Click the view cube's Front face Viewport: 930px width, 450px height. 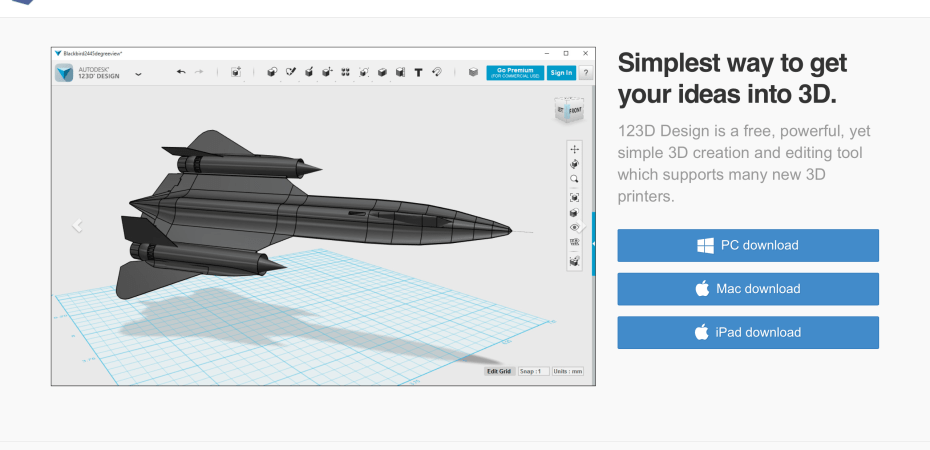pyautogui.click(x=575, y=110)
